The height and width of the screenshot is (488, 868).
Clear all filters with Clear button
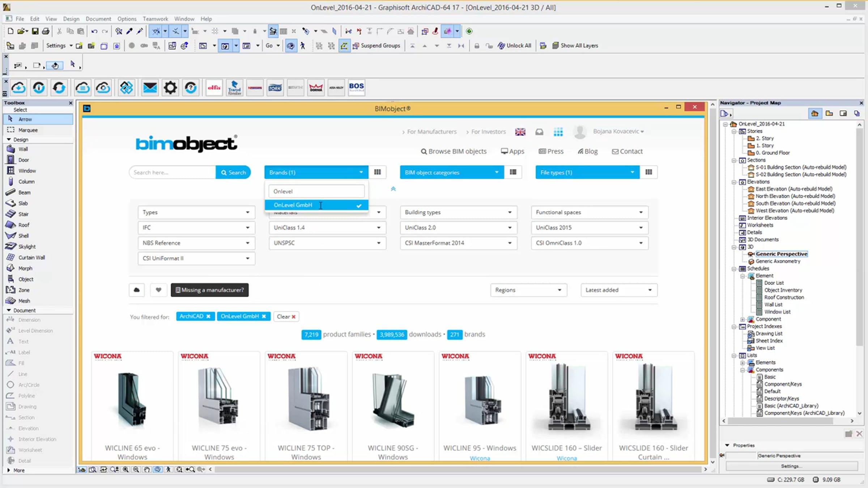coord(286,316)
